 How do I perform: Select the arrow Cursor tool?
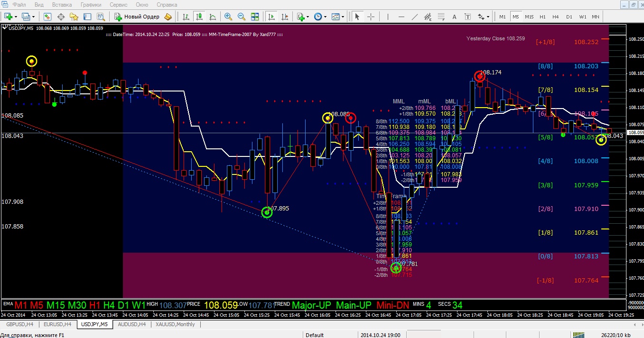tap(357, 17)
